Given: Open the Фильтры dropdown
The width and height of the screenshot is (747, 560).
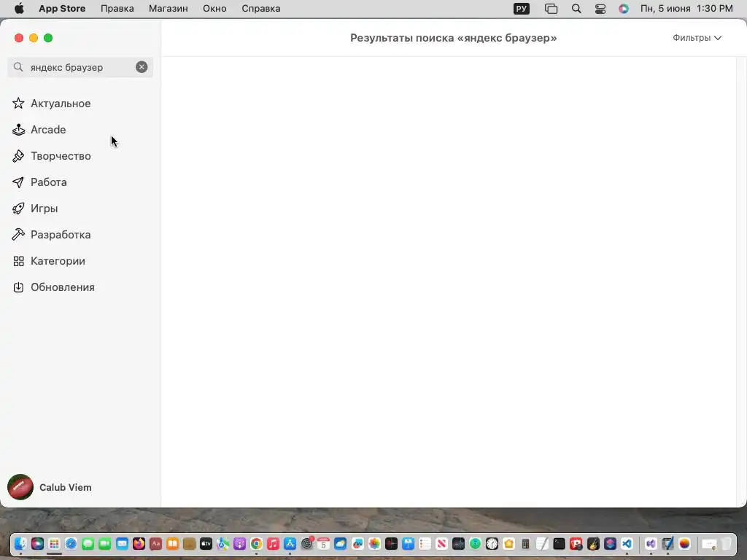Looking at the screenshot, I should coord(697,38).
